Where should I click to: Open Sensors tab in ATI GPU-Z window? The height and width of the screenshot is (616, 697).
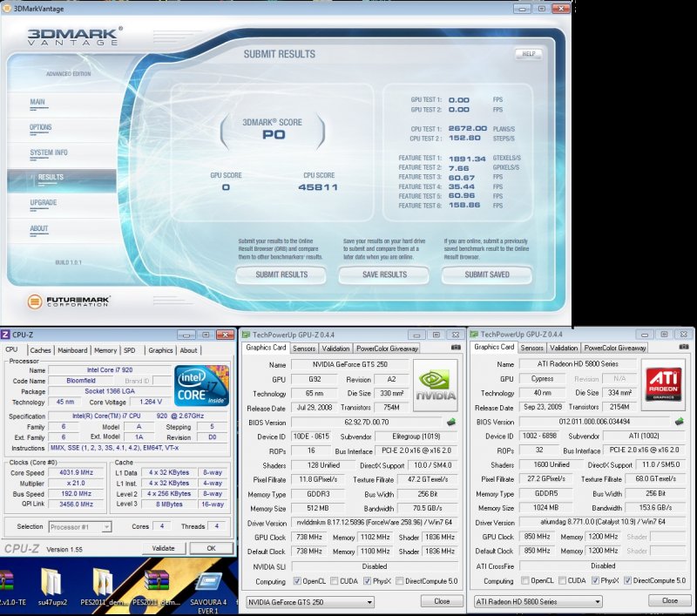pos(532,348)
